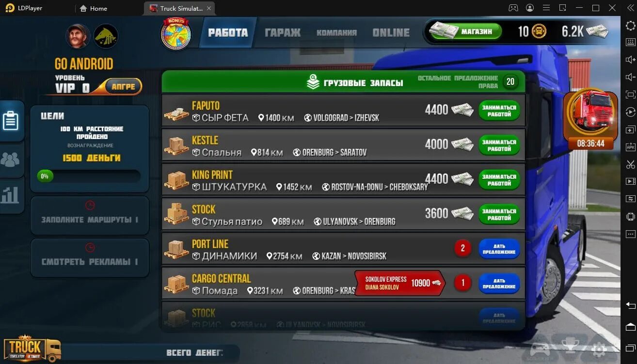Spin the Bonus wheel icon
This screenshot has height=364, width=637.
(175, 34)
